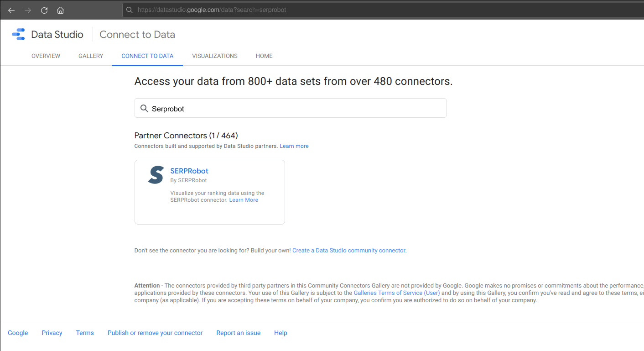
Task: Open the Overview tab
Action: click(x=46, y=56)
